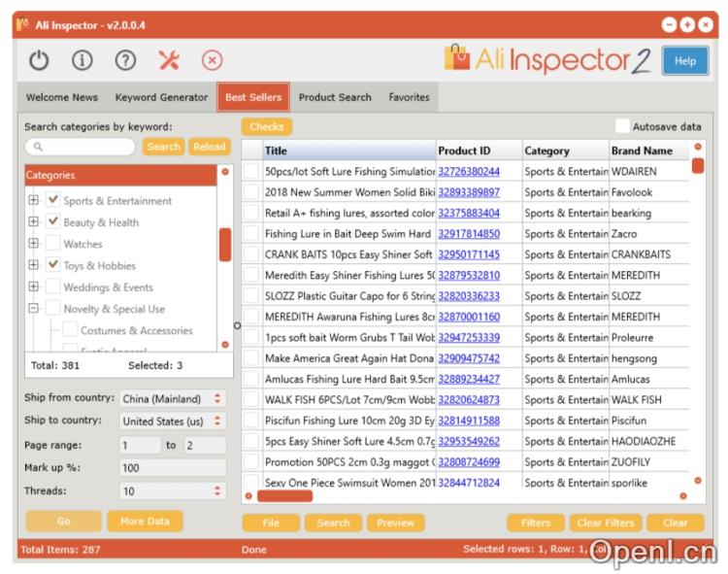Switch to the Keyword Generator tab
The width and height of the screenshot is (728, 574).
click(161, 97)
